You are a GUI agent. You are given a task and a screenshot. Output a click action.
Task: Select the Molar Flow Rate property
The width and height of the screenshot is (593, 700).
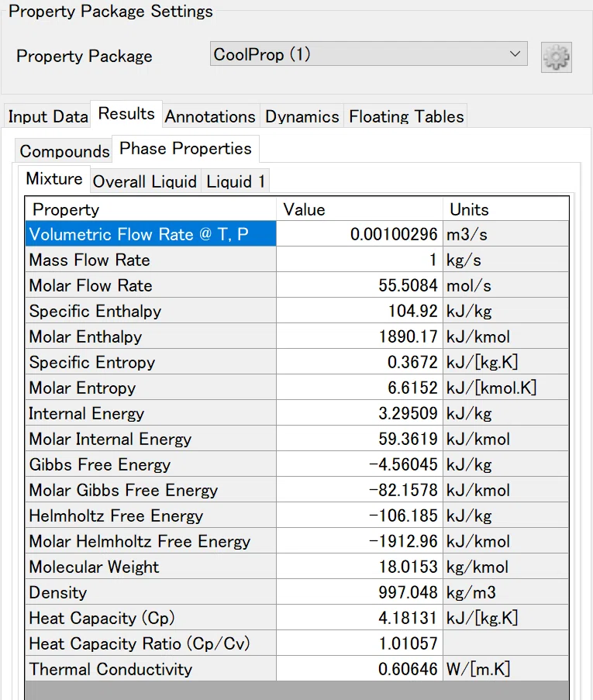(151, 285)
